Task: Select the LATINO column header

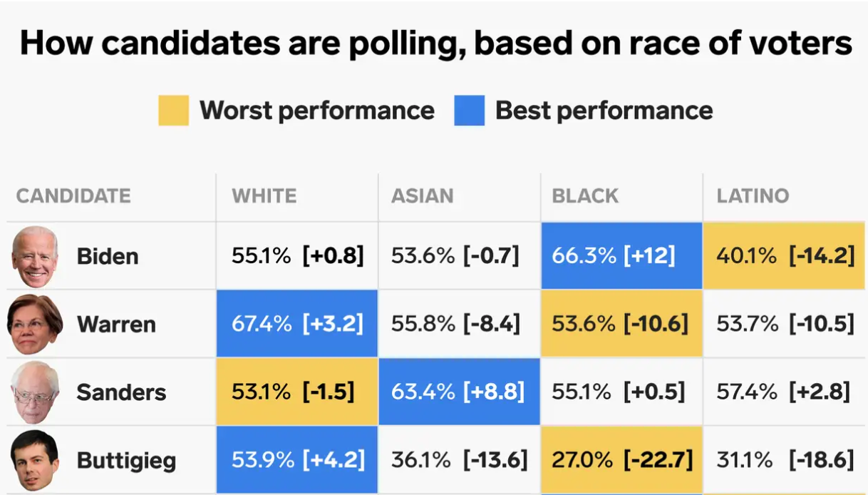Action: pos(753,196)
